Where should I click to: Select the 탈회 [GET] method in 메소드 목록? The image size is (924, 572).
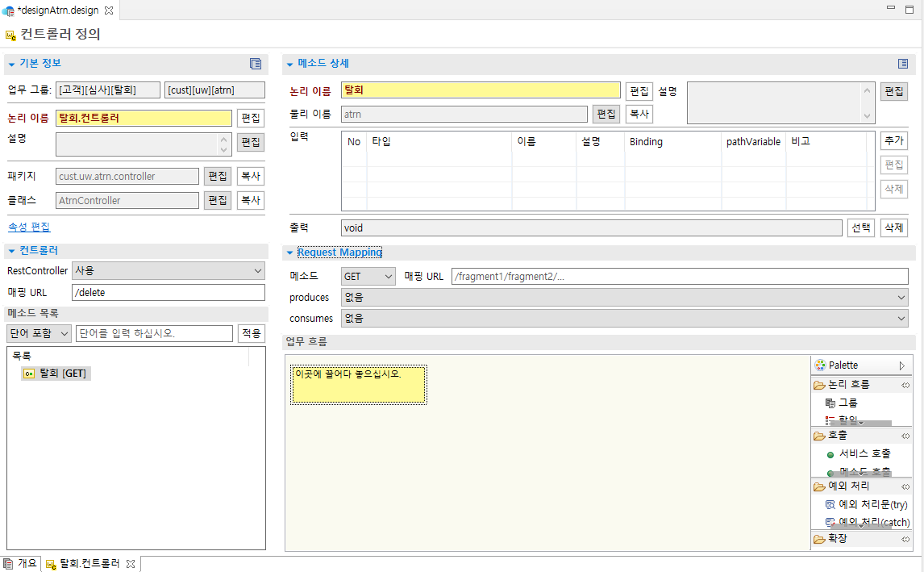(56, 373)
